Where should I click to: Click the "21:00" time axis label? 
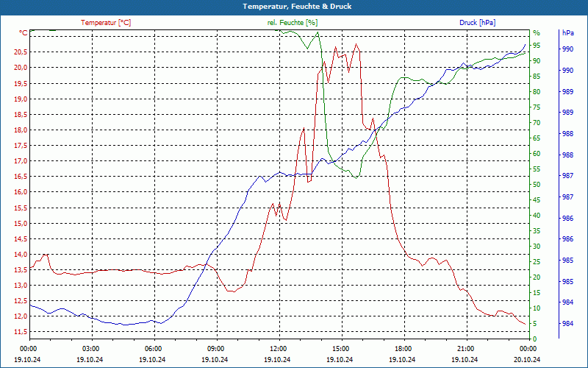(x=465, y=349)
